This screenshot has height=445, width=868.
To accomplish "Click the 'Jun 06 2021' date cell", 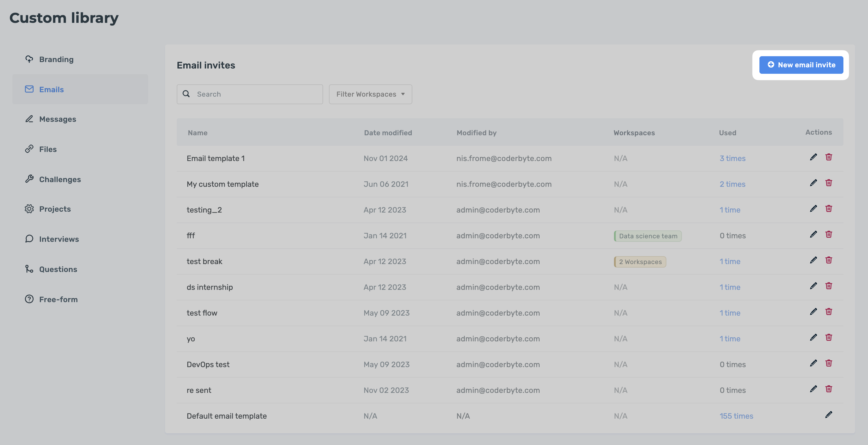I will pyautogui.click(x=386, y=184).
